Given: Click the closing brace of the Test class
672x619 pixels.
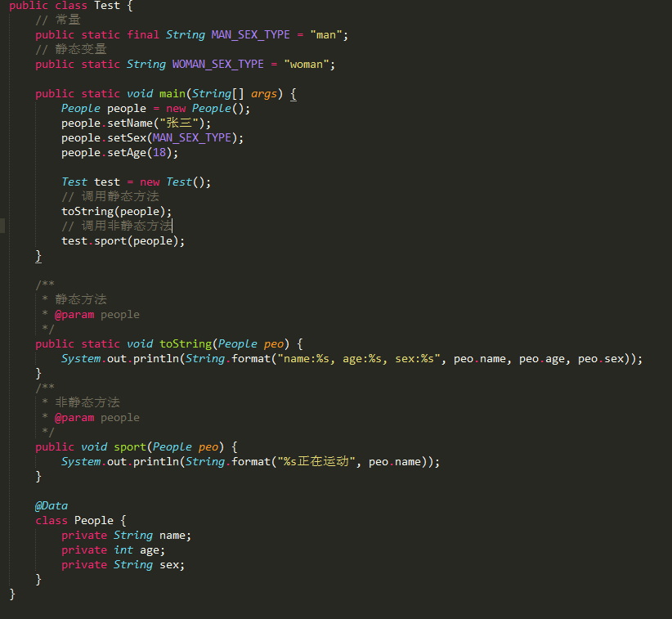Looking at the screenshot, I should [11, 594].
